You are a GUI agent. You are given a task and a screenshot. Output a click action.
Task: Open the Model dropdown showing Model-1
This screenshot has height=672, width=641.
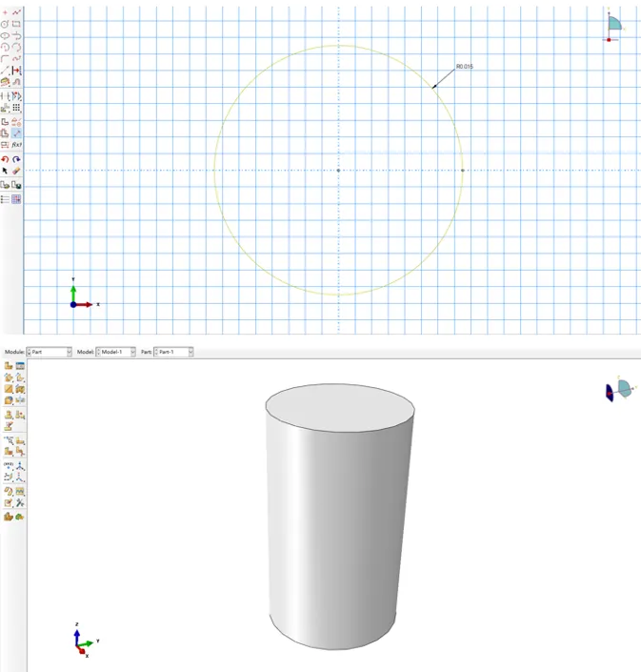115,352
